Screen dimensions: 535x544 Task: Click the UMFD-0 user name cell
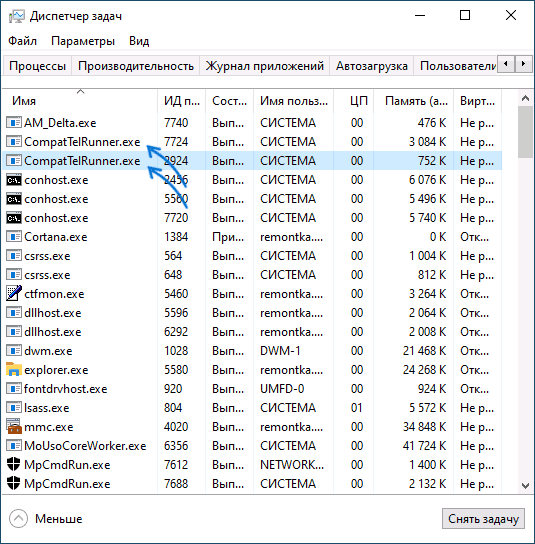pos(282,389)
